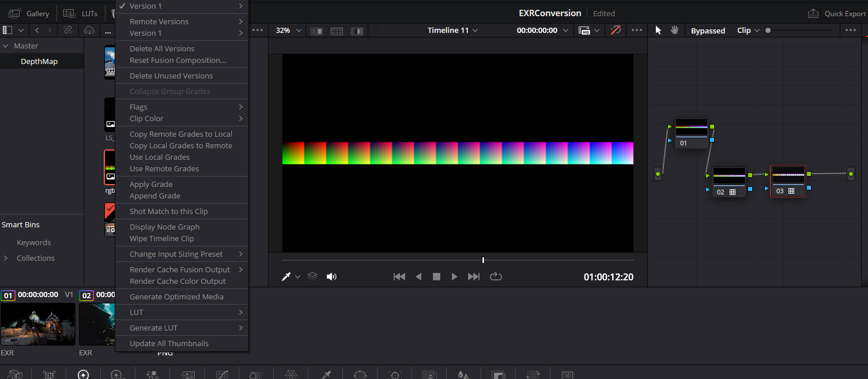
Task: Toggle the bypass color grades icon
Action: click(616, 30)
